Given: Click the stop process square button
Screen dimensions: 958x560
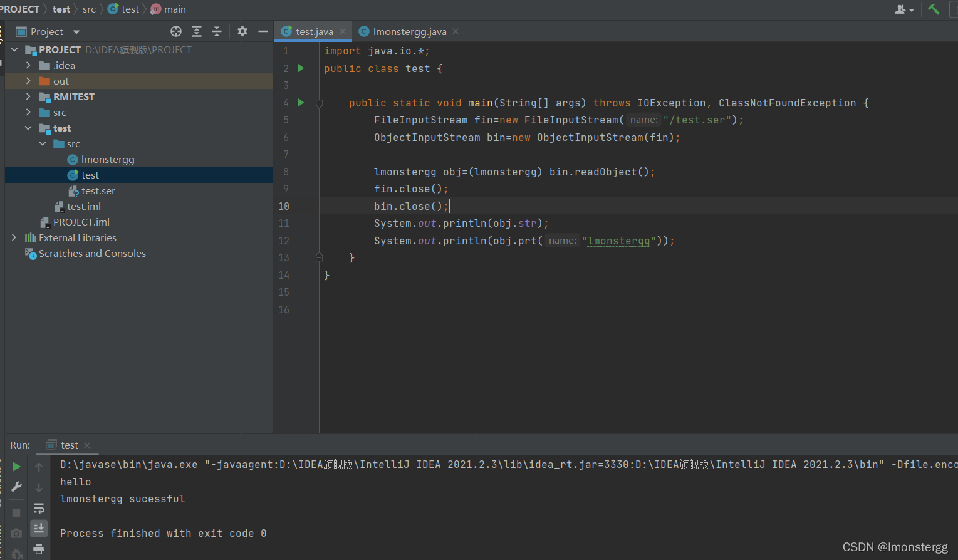Looking at the screenshot, I should (16, 512).
